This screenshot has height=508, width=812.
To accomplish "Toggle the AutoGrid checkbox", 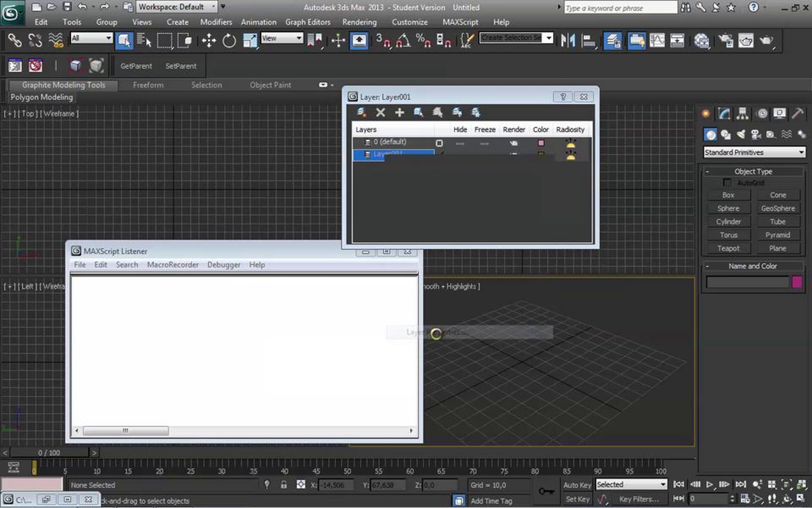I will pyautogui.click(x=726, y=183).
